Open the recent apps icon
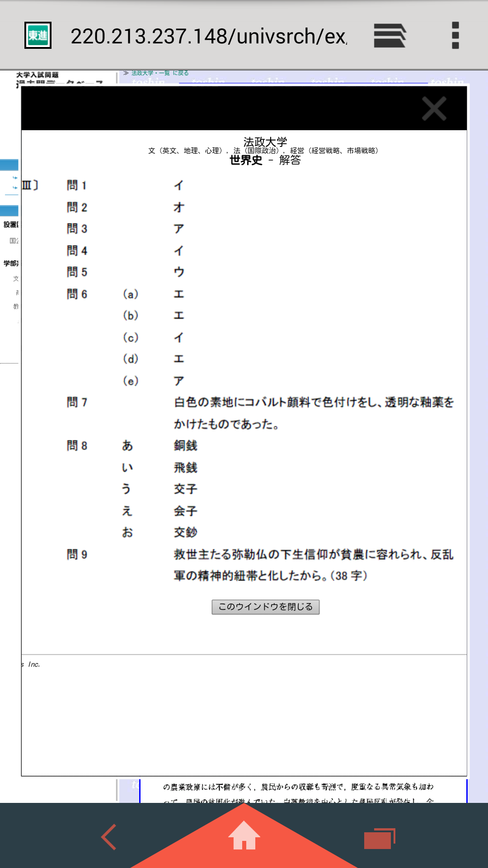The image size is (488, 868). coord(379,839)
